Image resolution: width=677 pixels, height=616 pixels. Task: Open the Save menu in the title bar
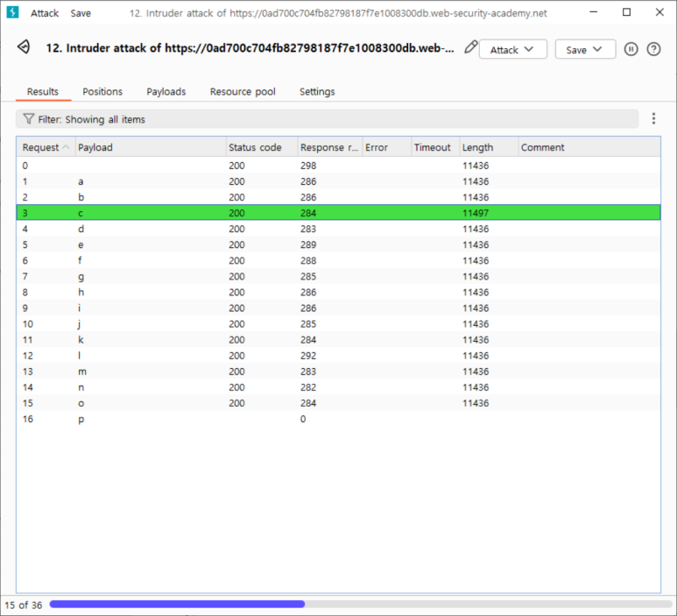click(81, 13)
